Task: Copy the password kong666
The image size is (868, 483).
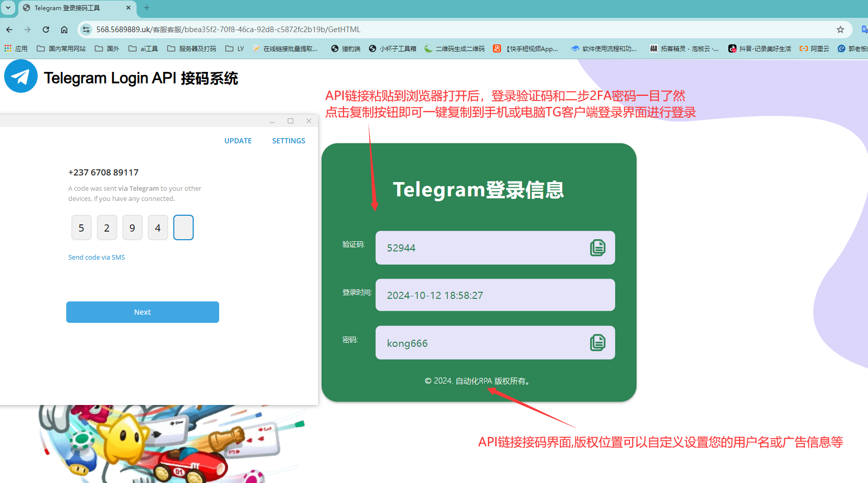Action: pos(597,343)
